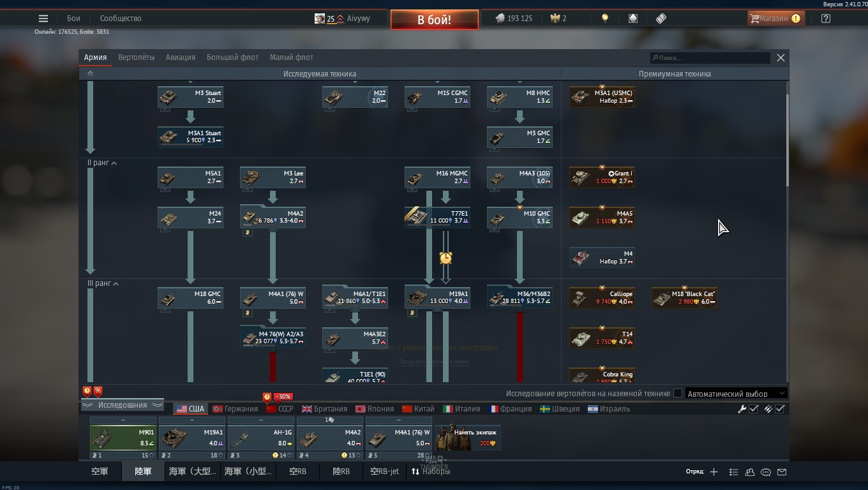Open the question mark help icon

[x=826, y=19]
